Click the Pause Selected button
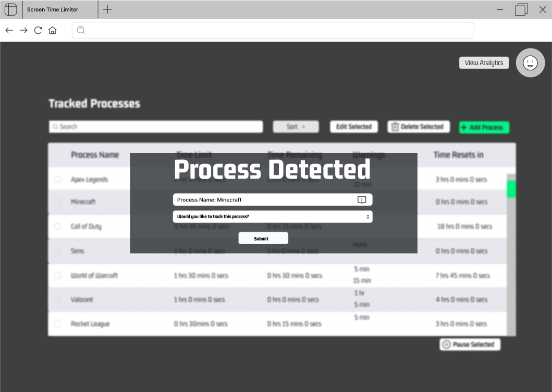 [470, 345]
